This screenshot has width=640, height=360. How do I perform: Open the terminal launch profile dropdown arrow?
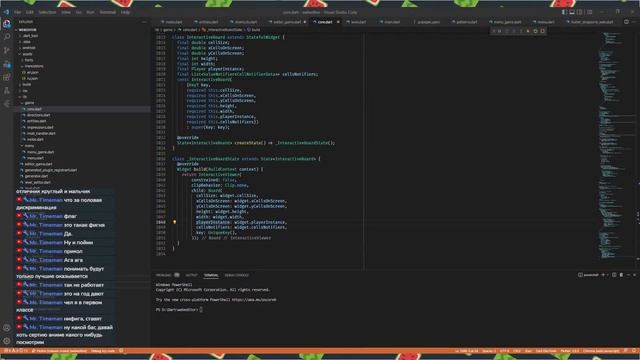[x=608, y=275]
